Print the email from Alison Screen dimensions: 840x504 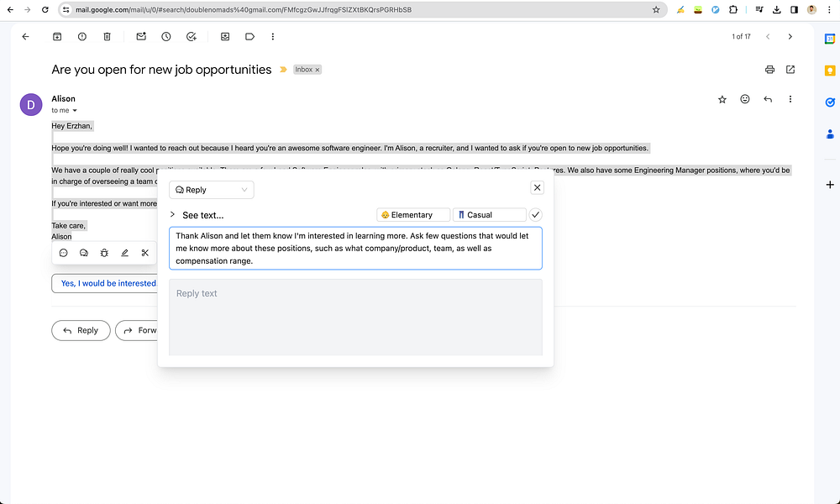point(769,70)
